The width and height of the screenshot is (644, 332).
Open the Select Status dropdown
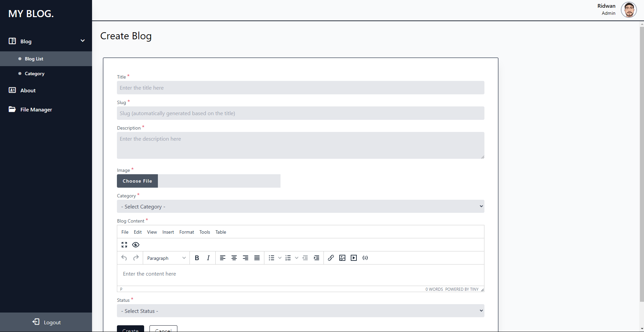click(300, 311)
